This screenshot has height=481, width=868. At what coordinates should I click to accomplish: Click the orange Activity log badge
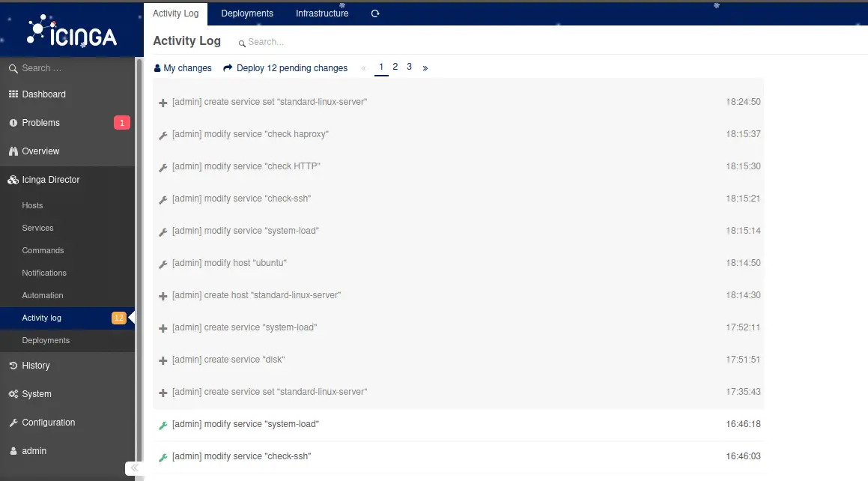tap(118, 318)
